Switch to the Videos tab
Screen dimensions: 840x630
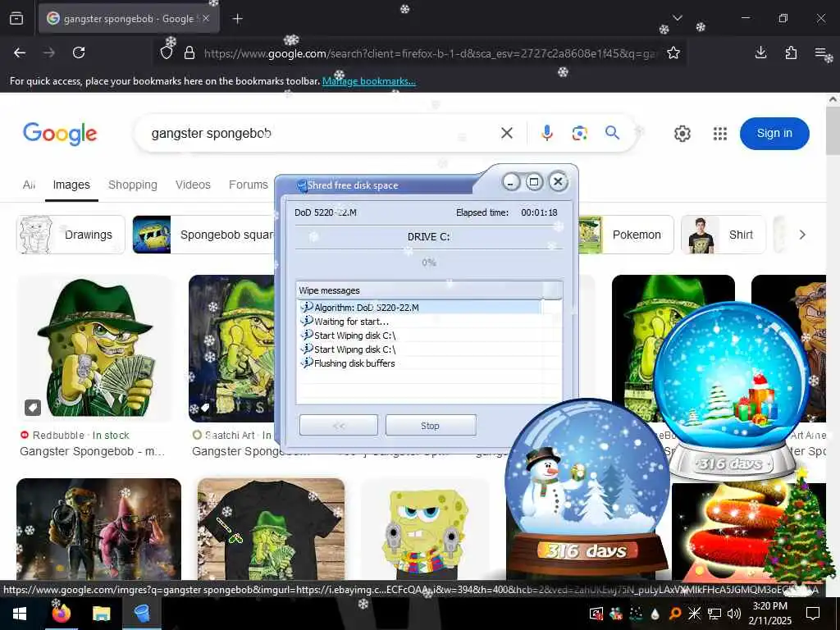click(x=193, y=185)
